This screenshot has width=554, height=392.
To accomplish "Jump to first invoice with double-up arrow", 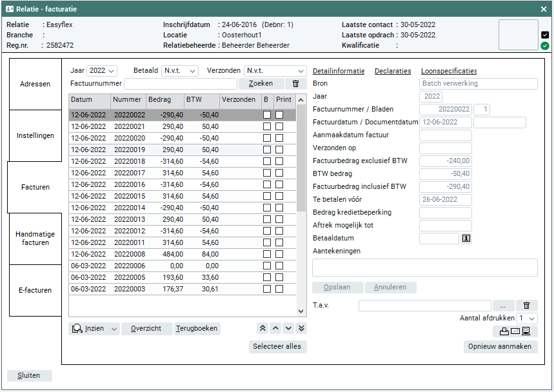I will click(x=262, y=328).
